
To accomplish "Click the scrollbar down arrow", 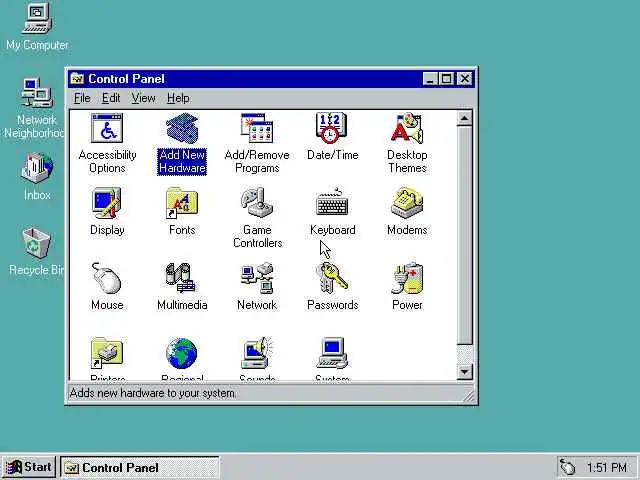I will [464, 372].
